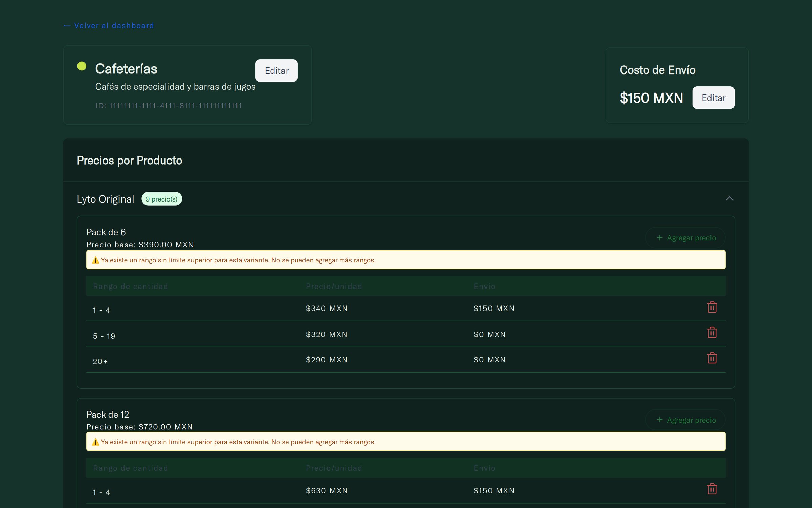Click Rango de cantidad header in Pack de 6
This screenshot has width=812, height=508.
point(131,286)
